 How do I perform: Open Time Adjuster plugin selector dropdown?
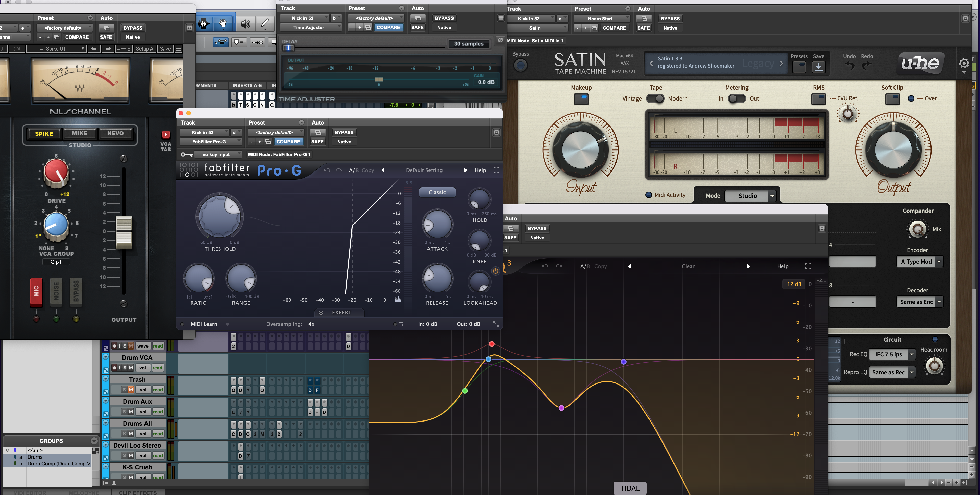(311, 27)
